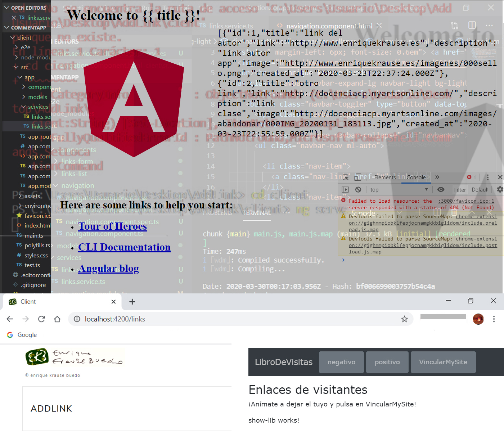
Task: Collapse the client folder
Action: click(x=13, y=37)
